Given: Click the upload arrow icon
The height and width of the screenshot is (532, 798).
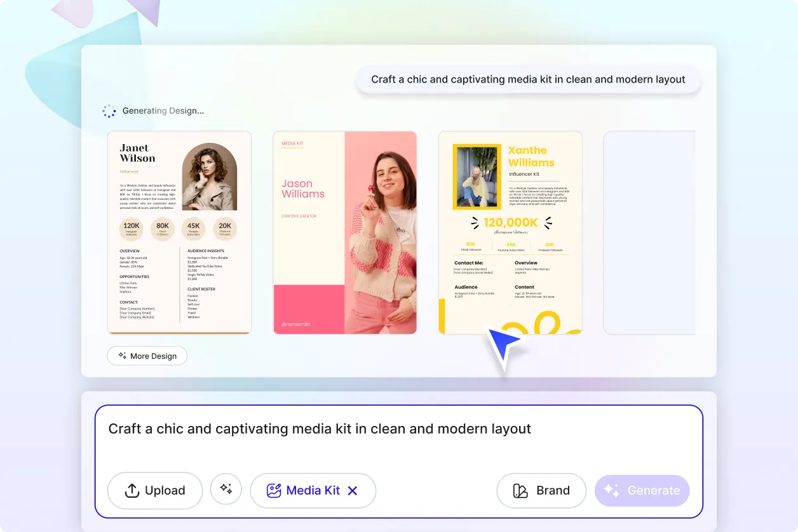Looking at the screenshot, I should [x=132, y=491].
